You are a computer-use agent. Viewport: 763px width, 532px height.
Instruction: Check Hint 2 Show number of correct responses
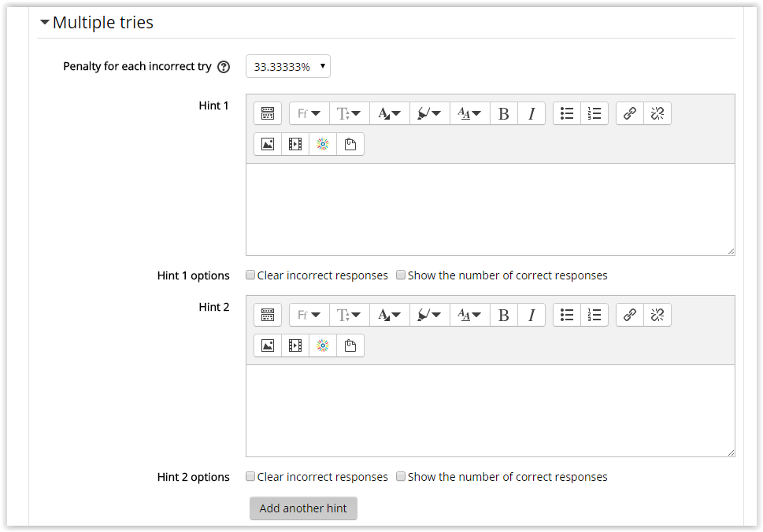401,477
